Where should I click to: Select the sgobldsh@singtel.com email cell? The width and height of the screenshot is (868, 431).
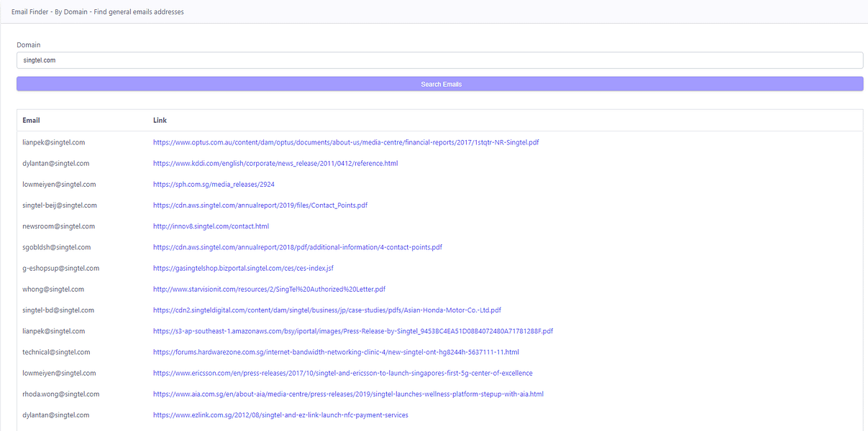57,247
